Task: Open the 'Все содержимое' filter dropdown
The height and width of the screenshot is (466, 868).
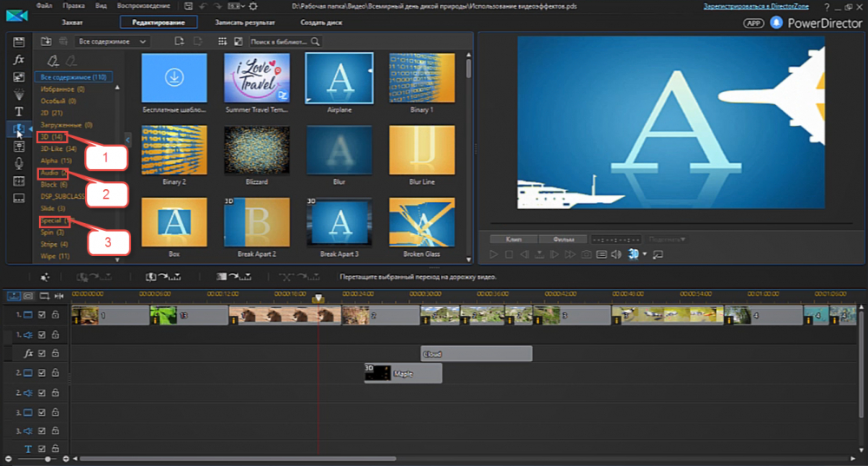Action: pos(111,41)
